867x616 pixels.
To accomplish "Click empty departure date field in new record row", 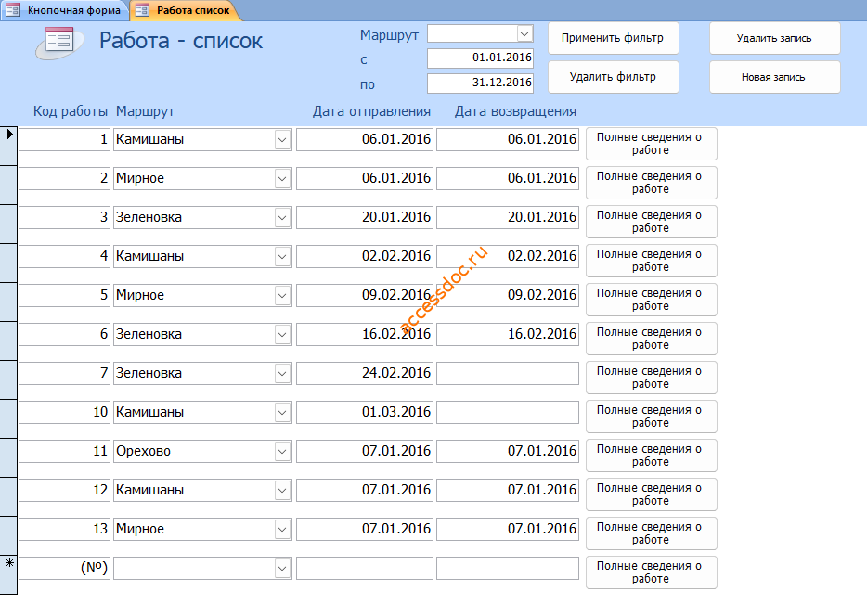I will point(365,568).
